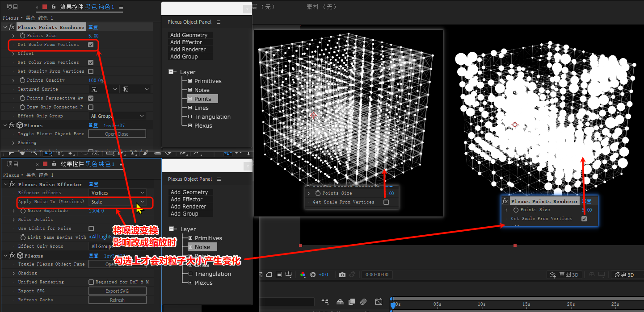Screen dimensions: 644x312
Task: Expand Offset property group
Action: click(x=13, y=54)
